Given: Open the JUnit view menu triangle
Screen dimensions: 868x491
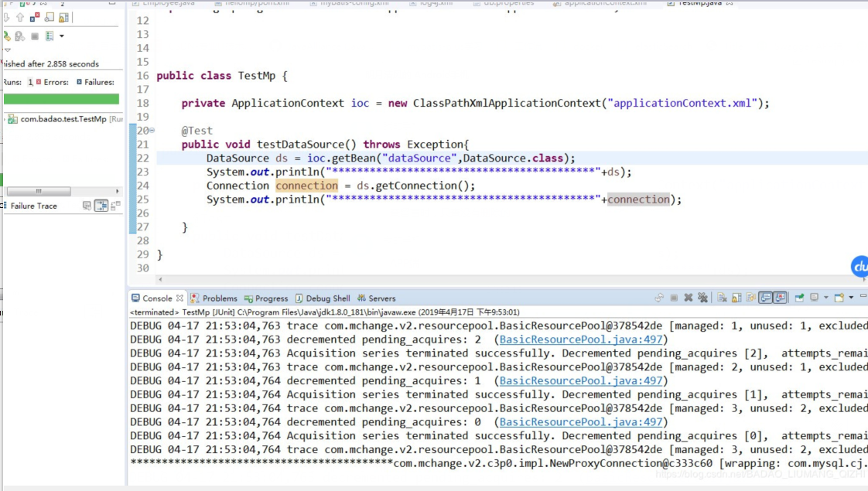Looking at the screenshot, I should [x=7, y=49].
